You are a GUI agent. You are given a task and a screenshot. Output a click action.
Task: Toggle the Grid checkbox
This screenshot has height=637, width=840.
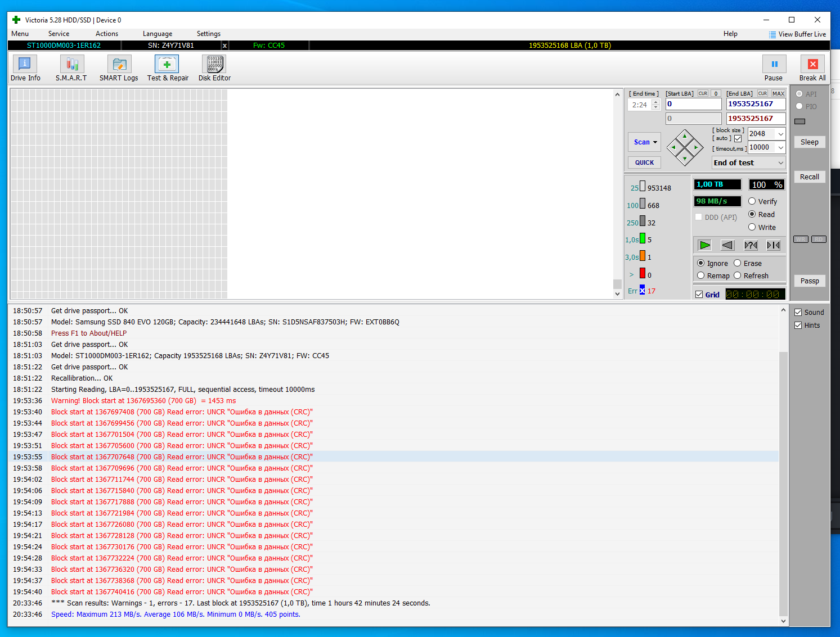(699, 295)
